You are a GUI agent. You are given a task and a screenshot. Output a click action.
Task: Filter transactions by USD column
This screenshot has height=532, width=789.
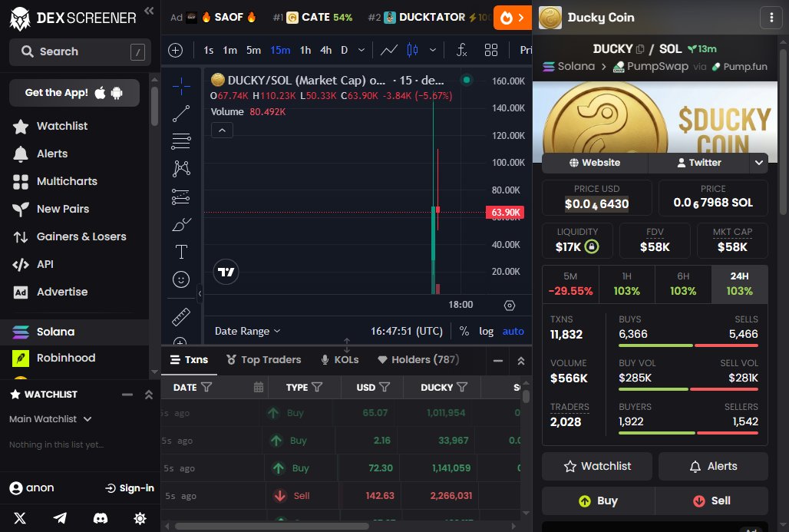(385, 387)
